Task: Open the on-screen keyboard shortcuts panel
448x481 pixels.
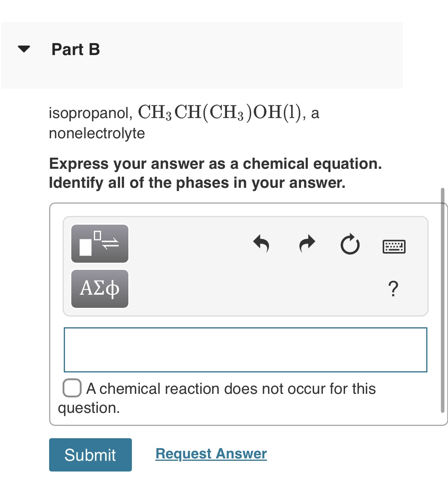Action: pos(394,246)
